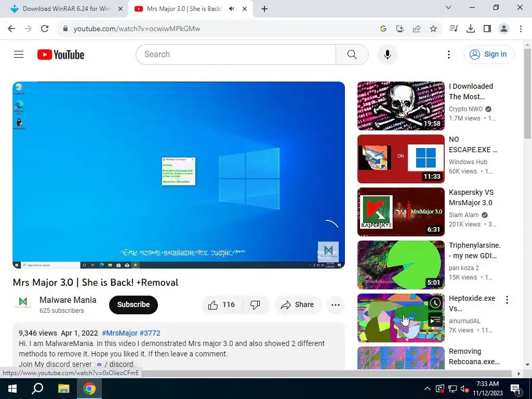Click the #3772 hashtag
532x399 pixels.
click(x=150, y=333)
